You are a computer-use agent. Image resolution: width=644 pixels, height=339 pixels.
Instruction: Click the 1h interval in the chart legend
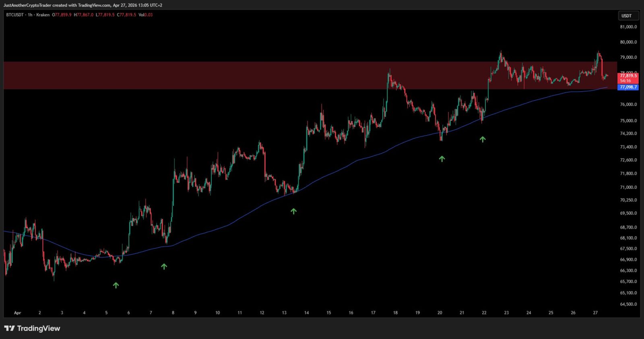[30, 15]
